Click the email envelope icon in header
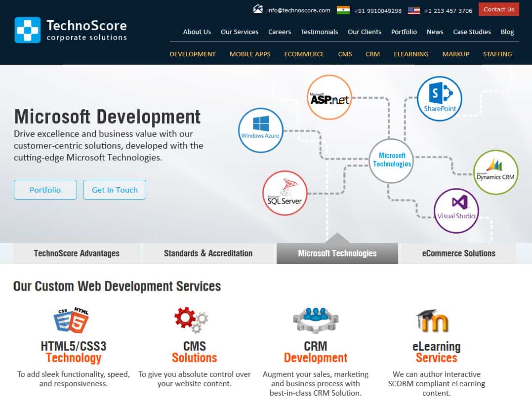Viewport: 532px width, 407px height. pos(258,9)
